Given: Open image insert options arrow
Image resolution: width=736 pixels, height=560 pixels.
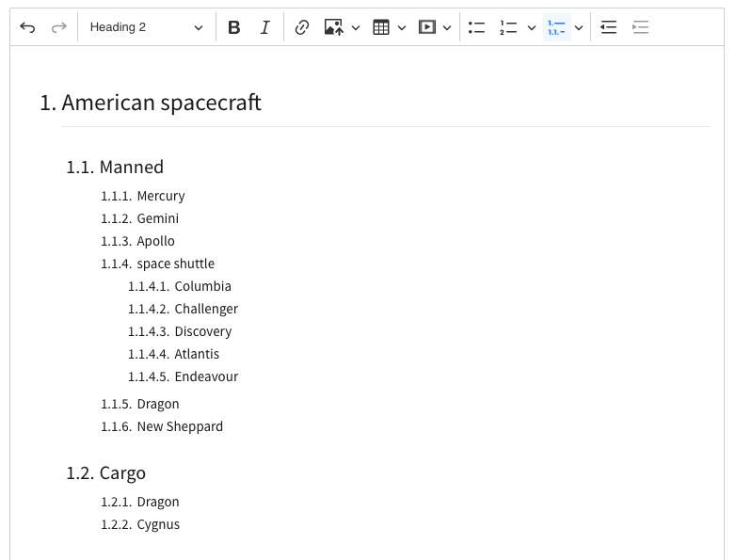Looking at the screenshot, I should [x=356, y=27].
